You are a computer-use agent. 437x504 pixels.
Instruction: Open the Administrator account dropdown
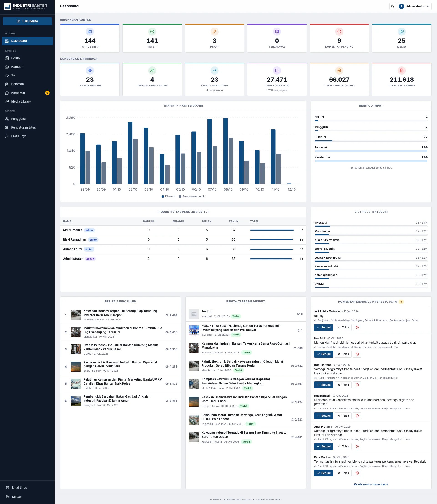tap(414, 6)
